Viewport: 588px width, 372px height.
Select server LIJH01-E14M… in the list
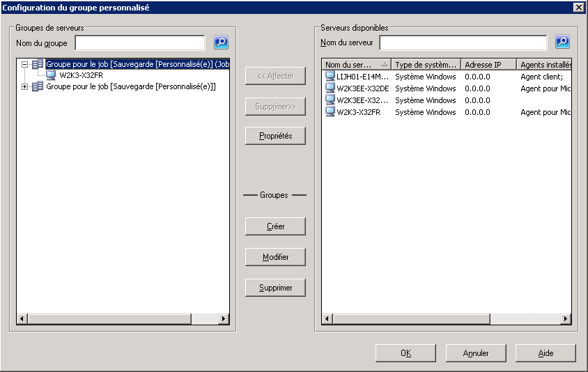tap(362, 77)
